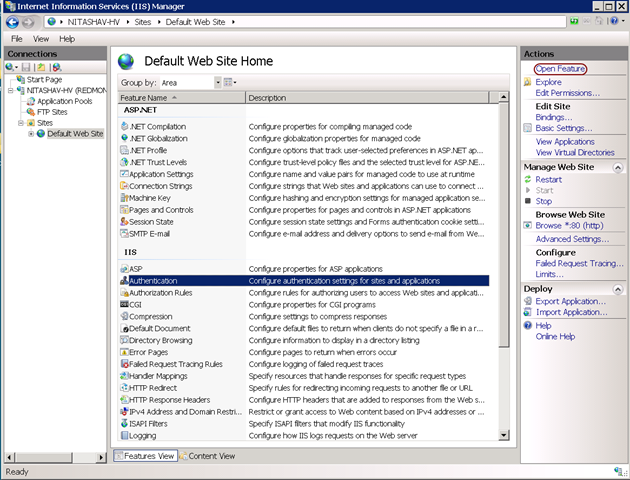Viewport: 630px width, 480px height.
Task: Expand the Default Web Site node
Action: pyautogui.click(x=31, y=134)
